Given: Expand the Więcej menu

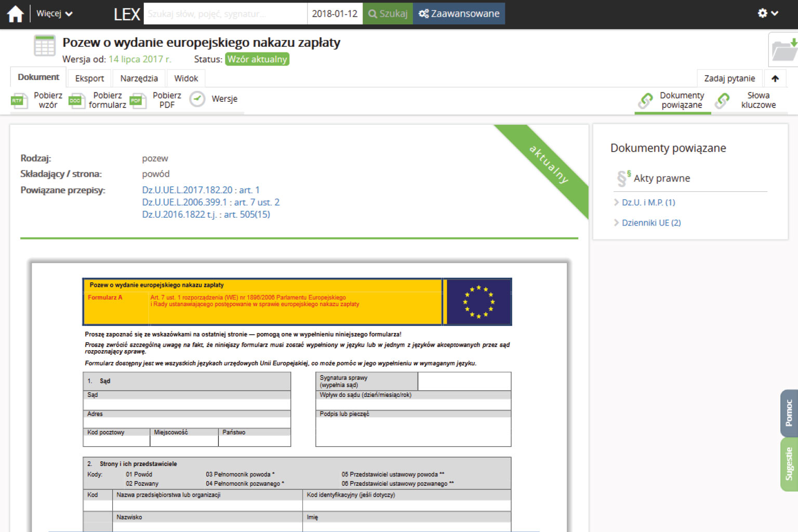Looking at the screenshot, I should coord(54,14).
